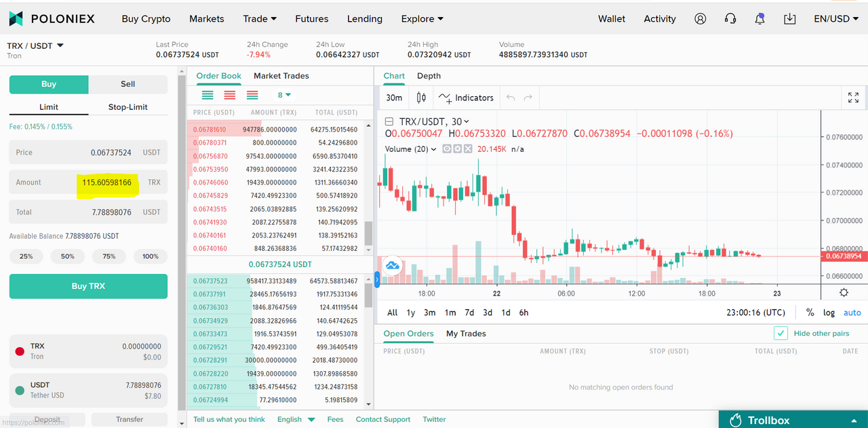The height and width of the screenshot is (428, 868).
Task: Toggle Hide other pairs checkbox
Action: pos(781,333)
